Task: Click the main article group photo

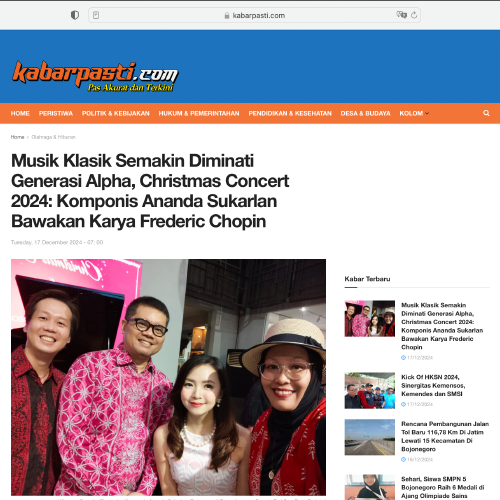Action: 168,377
